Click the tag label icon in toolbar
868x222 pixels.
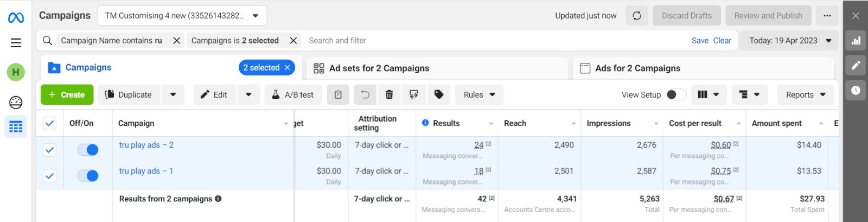pos(439,94)
